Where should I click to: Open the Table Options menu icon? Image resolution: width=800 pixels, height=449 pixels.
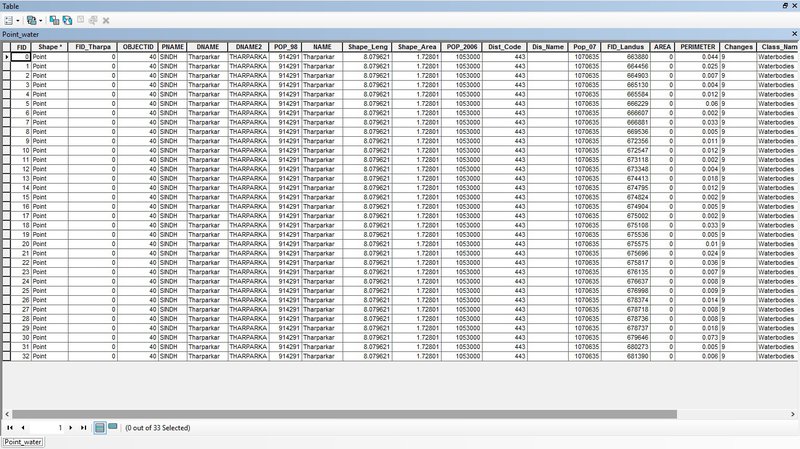[x=8, y=19]
